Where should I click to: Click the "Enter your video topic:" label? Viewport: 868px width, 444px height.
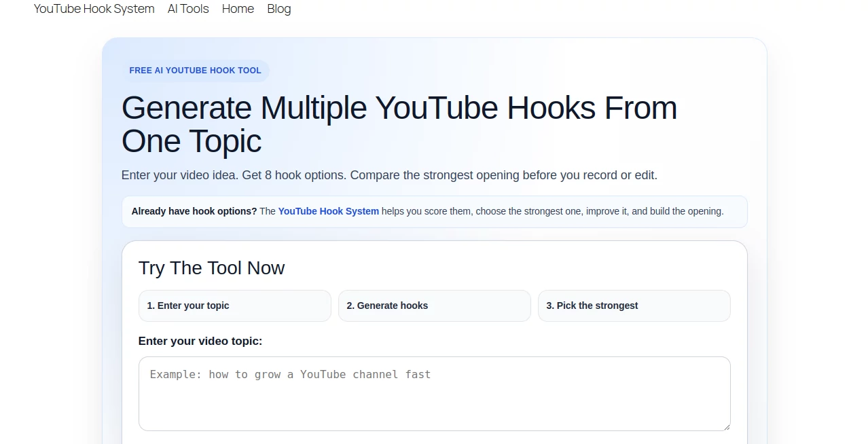[200, 341]
